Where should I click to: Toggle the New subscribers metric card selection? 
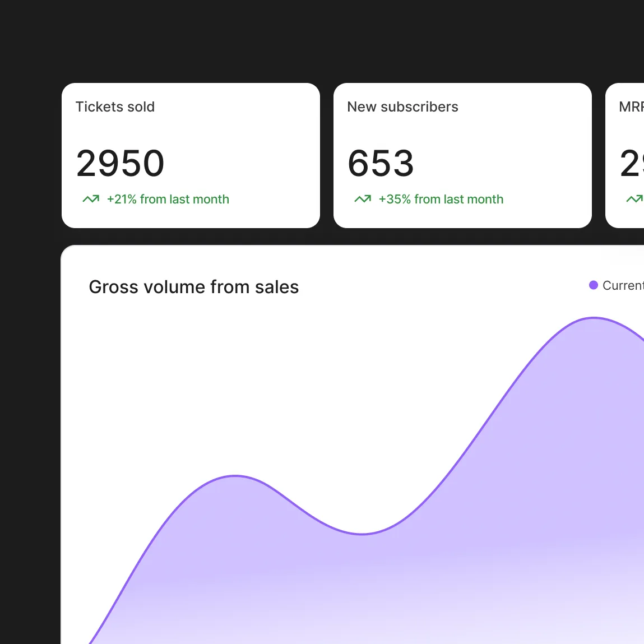(462, 155)
